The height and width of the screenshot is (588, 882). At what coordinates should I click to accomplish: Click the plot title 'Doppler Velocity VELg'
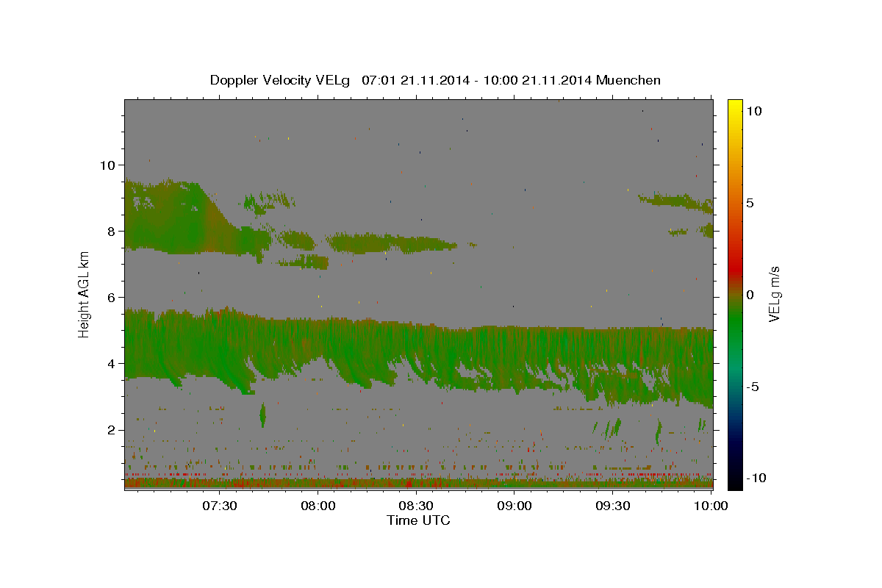[x=280, y=80]
